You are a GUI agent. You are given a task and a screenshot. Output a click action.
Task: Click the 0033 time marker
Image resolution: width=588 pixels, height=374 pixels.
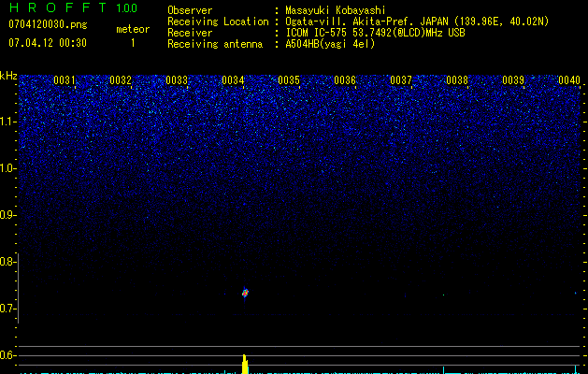[x=177, y=80]
